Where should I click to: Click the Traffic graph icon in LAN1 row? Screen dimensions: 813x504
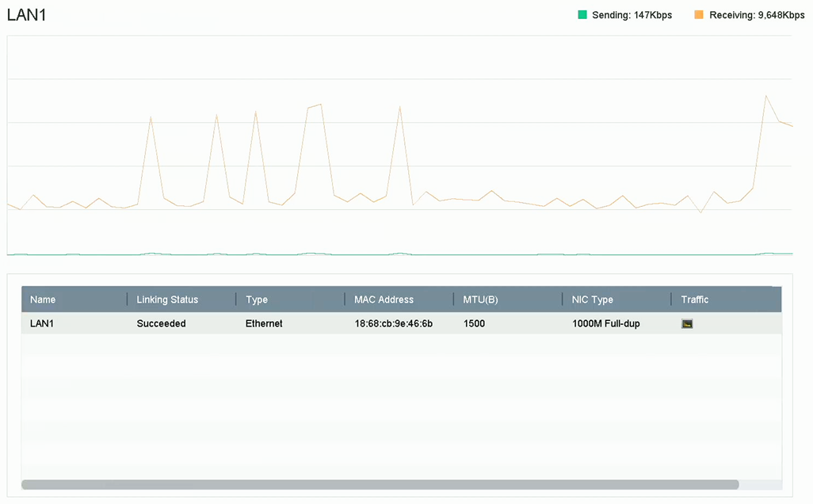point(687,323)
